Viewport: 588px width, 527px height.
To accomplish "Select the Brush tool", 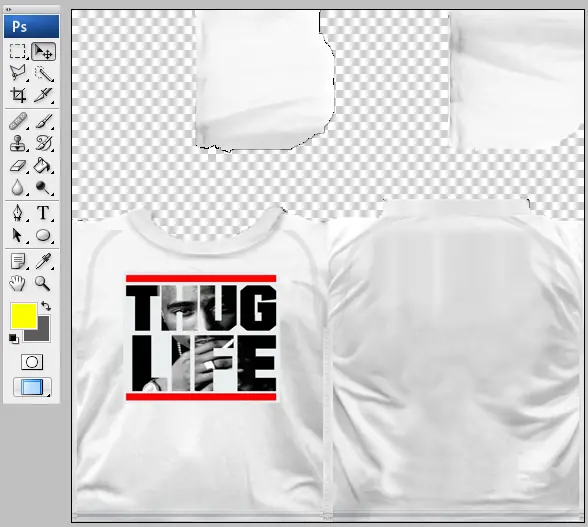I will pos(44,122).
